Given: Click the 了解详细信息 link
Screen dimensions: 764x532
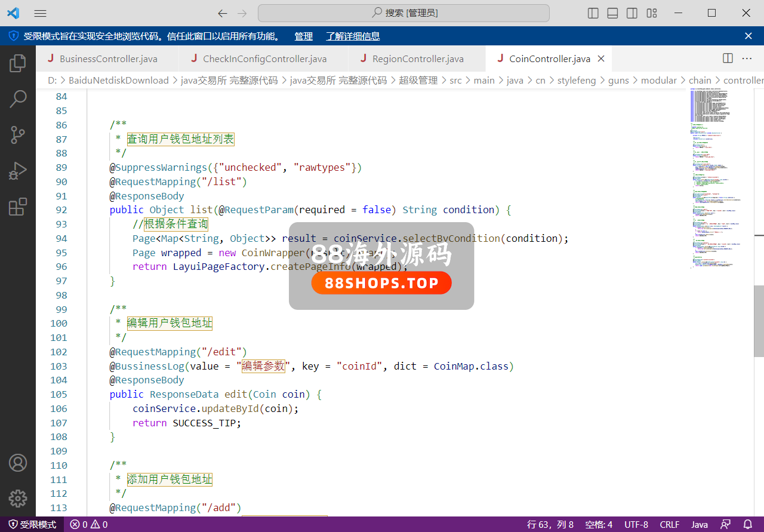Looking at the screenshot, I should click(353, 36).
